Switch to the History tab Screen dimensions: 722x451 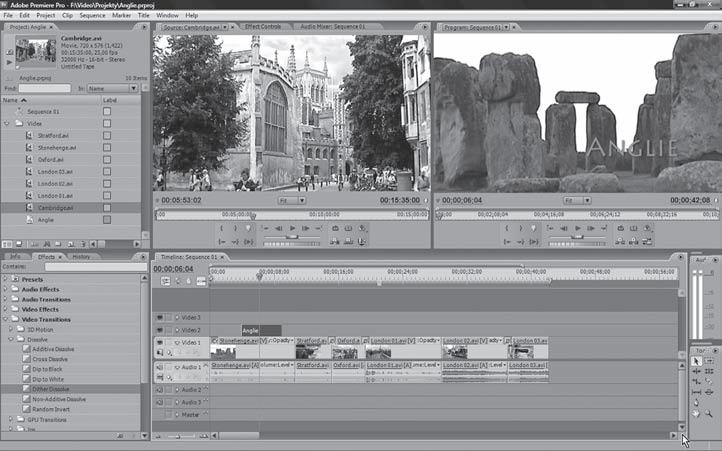pyautogui.click(x=82, y=257)
